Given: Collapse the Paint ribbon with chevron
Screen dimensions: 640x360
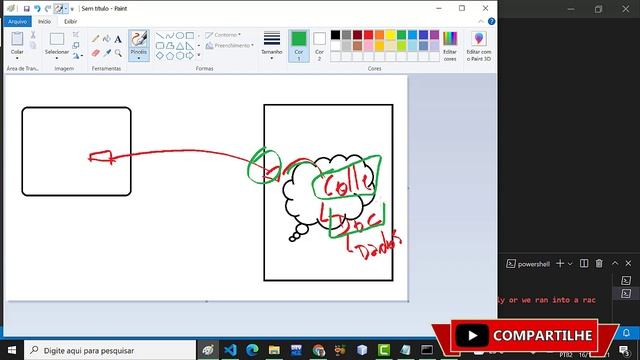Looking at the screenshot, I should (481, 21).
